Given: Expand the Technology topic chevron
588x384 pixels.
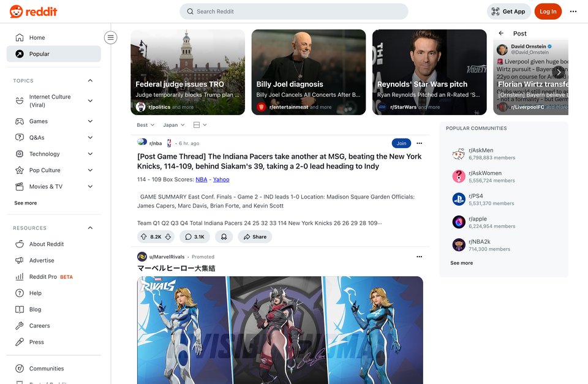Looking at the screenshot, I should point(90,154).
